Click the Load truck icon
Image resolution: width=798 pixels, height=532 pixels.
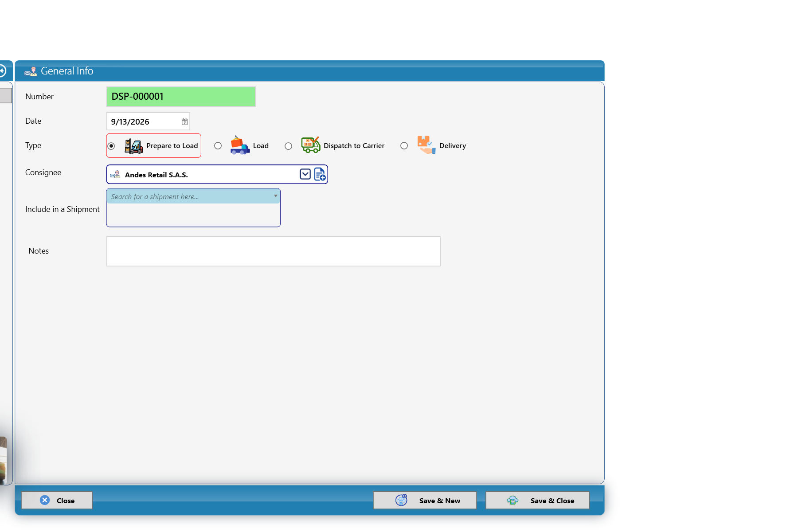click(x=240, y=145)
